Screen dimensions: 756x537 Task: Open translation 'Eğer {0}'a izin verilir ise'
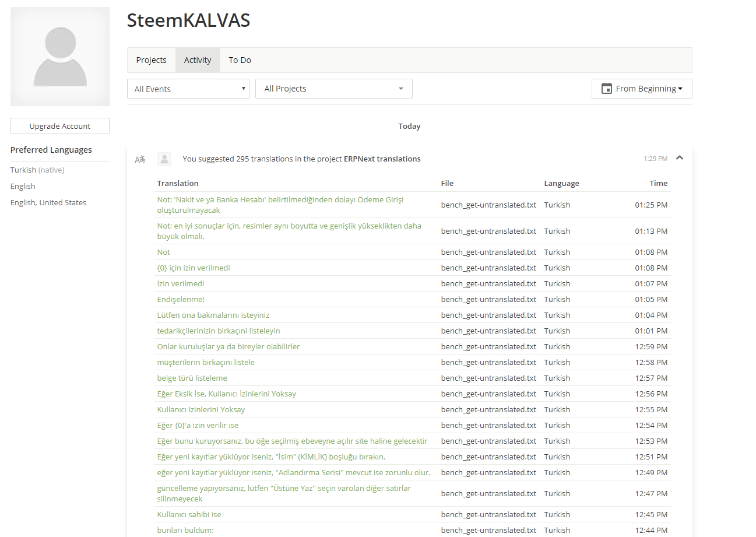(x=198, y=425)
